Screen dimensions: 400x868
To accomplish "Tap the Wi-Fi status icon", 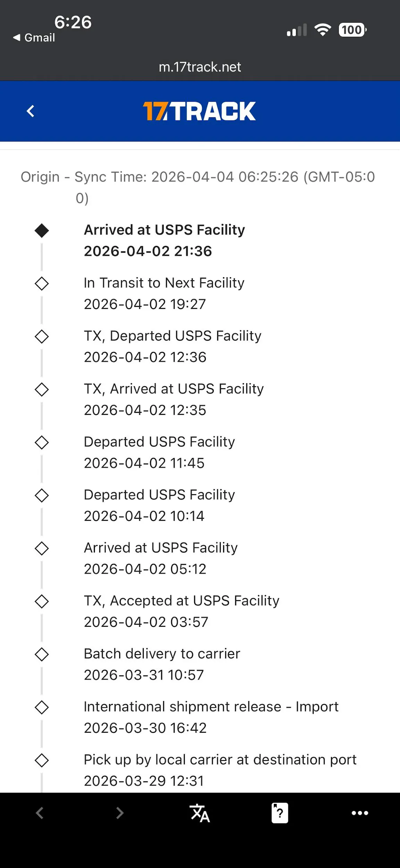I will [x=323, y=30].
